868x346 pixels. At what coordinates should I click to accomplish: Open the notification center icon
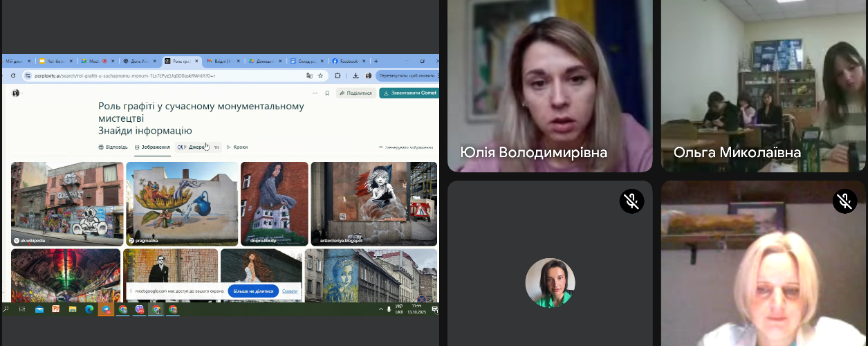(434, 309)
